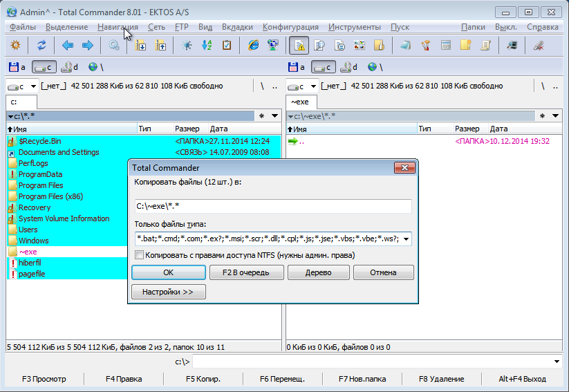Click the paint brushes toolbar icon
This screenshot has height=392, width=569.
426,46
